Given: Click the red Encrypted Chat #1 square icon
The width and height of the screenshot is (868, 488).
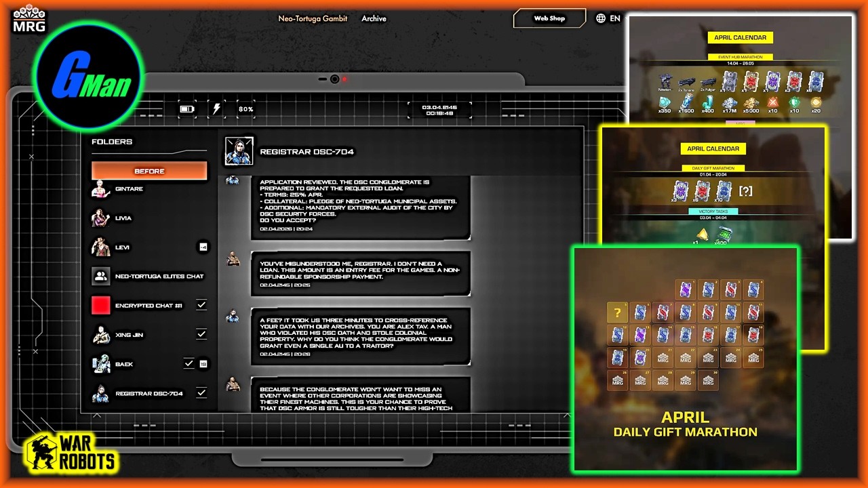Looking at the screenshot, I should click(x=101, y=306).
